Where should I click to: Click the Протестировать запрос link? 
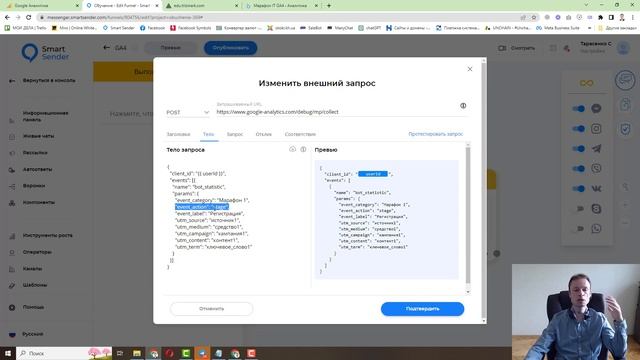point(436,134)
